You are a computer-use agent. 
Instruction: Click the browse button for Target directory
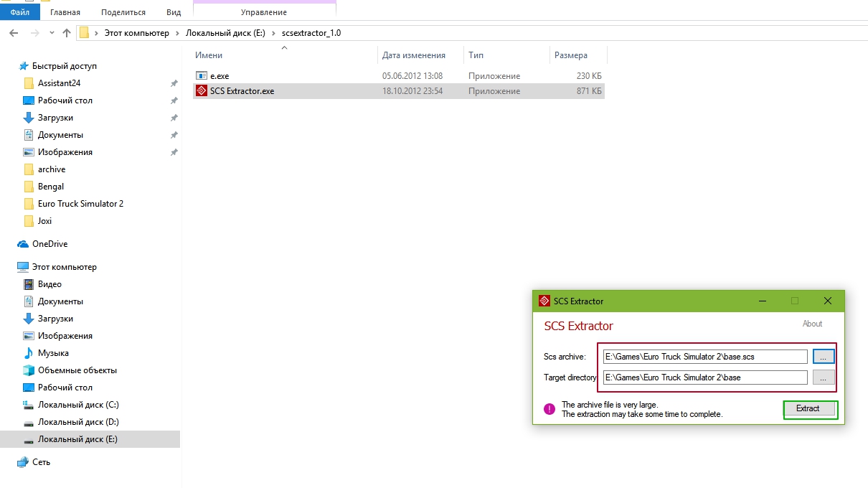click(x=824, y=377)
